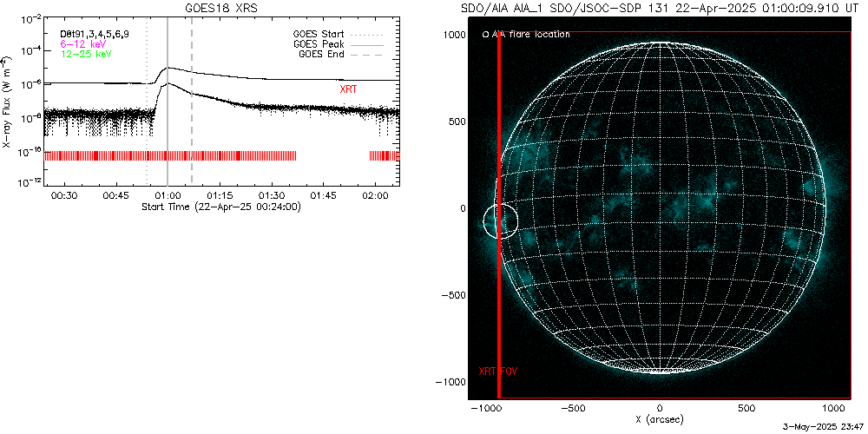Image resolution: width=868 pixels, height=434 pixels.
Task: Click the short red bar segment near 02:00
Action: pos(385,155)
